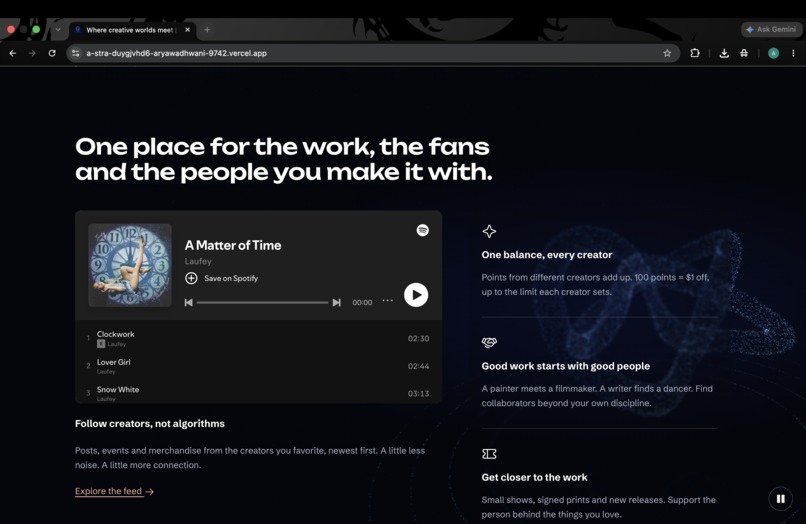Open the Laufey artist link under the title
Image resolution: width=806 pixels, height=524 pixels.
(x=198, y=261)
